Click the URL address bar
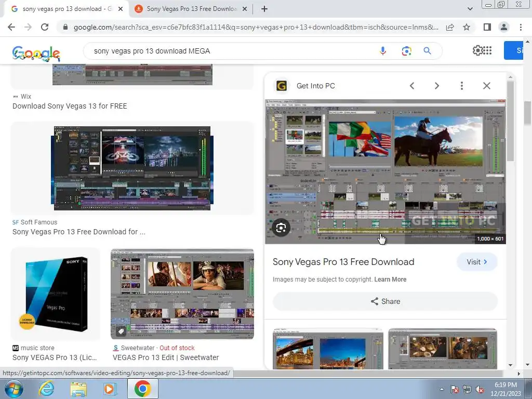Viewport: 532px width, 399px height. pyautogui.click(x=256, y=27)
